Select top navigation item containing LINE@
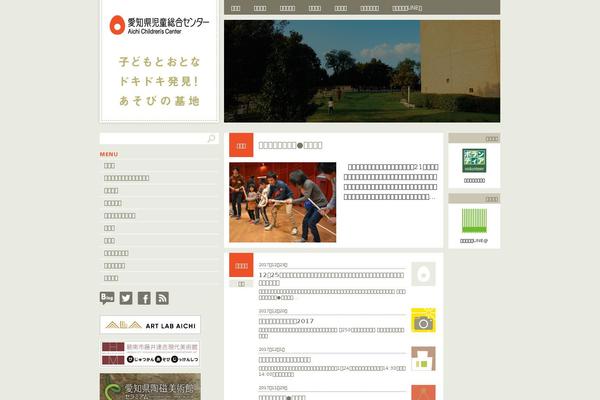Image resolution: width=600 pixels, height=400 pixels. coord(407,8)
